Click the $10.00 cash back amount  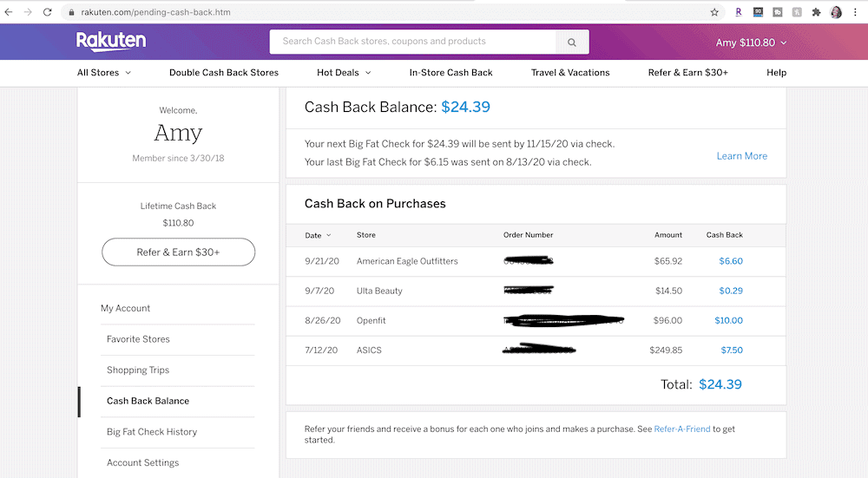click(728, 320)
